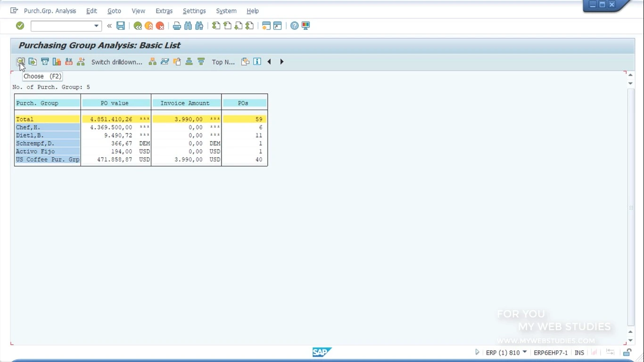644x362 pixels.
Task: Select the Dietl,B. purchasing group row
Action: pos(48,135)
